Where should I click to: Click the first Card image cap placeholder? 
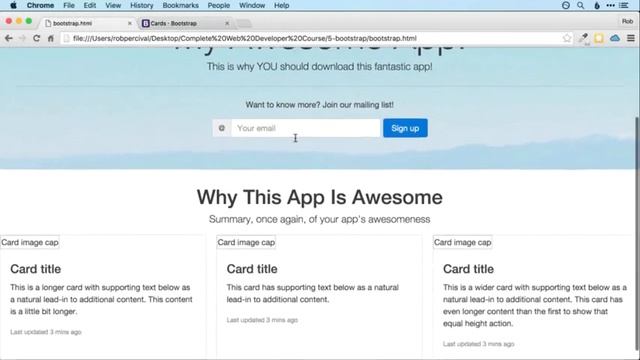30,242
